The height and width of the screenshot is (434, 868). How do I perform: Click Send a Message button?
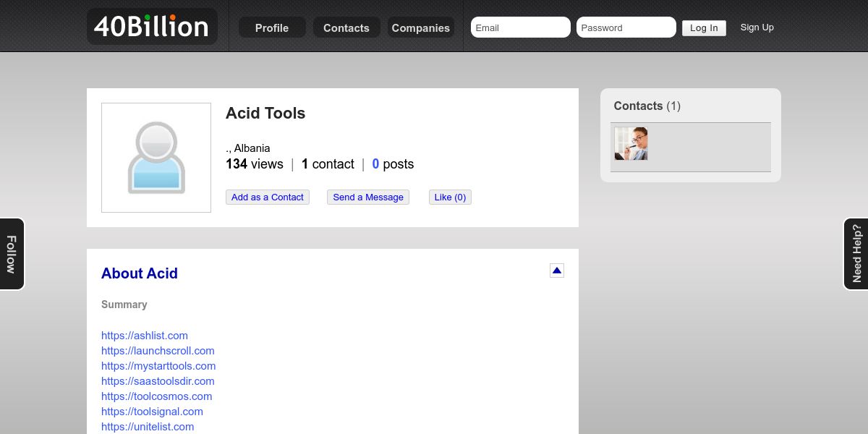click(x=368, y=197)
